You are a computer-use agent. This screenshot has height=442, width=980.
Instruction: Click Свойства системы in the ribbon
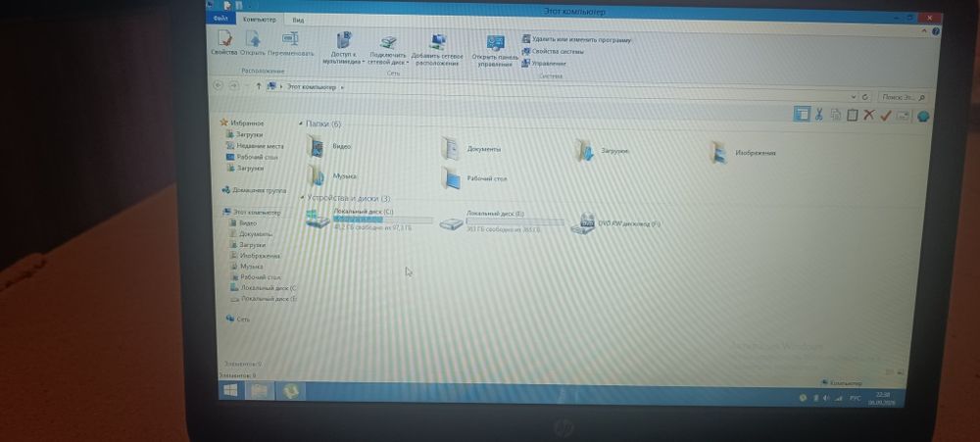(x=553, y=52)
